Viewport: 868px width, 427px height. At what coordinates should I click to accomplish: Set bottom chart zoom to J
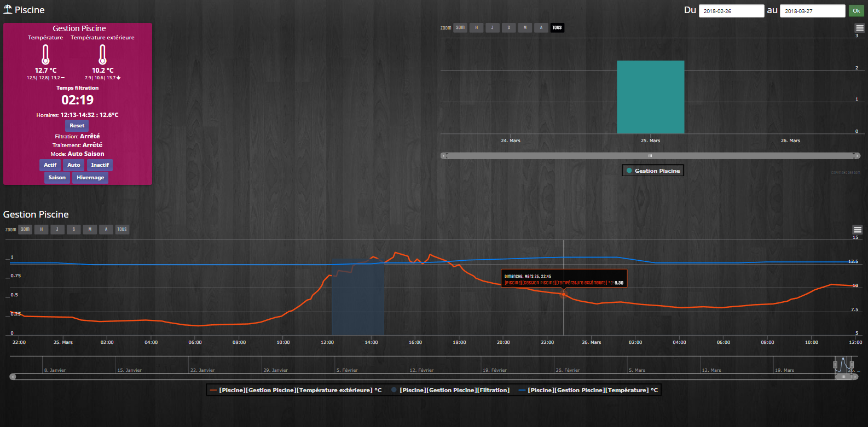click(57, 230)
